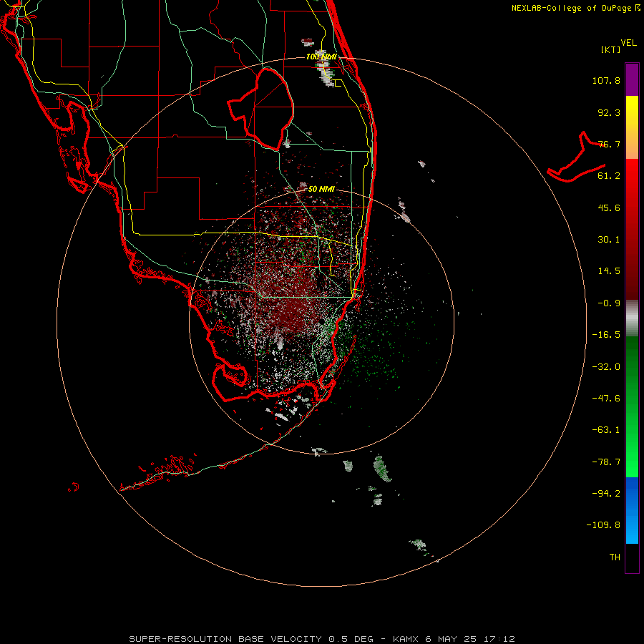
Task: Pick the blue segment of the velocity scale
Action: point(632,510)
